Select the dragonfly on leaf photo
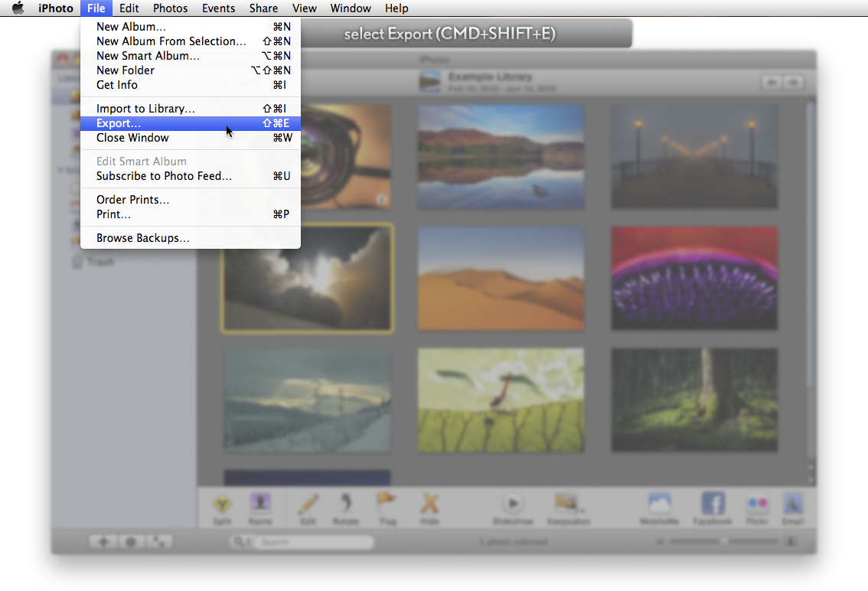Screen dimensions: 868x591 tap(501, 400)
